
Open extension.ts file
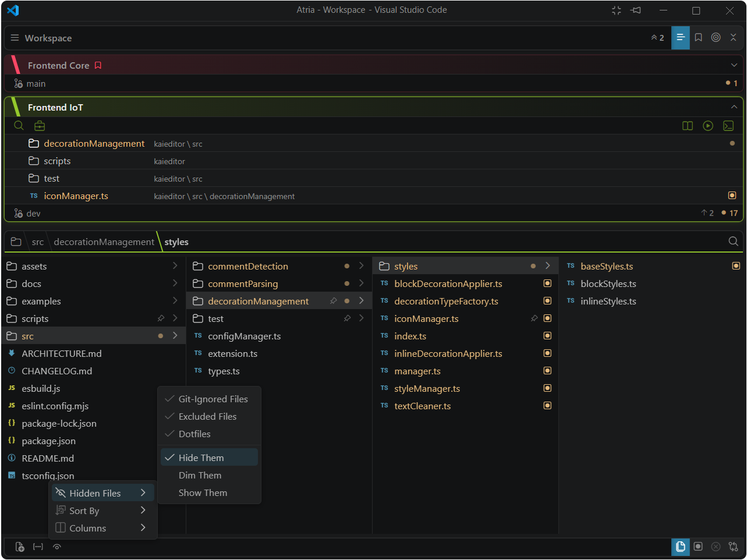pos(233,354)
